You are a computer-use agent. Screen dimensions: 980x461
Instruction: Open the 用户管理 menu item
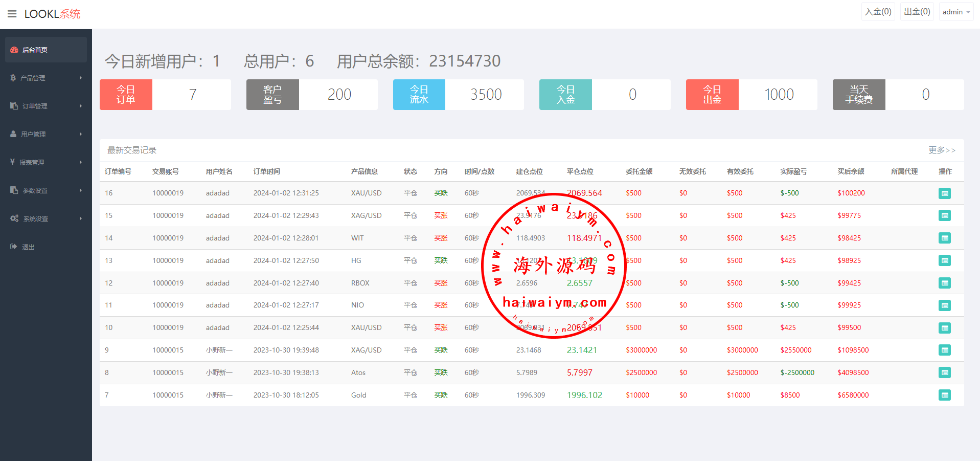click(x=33, y=134)
